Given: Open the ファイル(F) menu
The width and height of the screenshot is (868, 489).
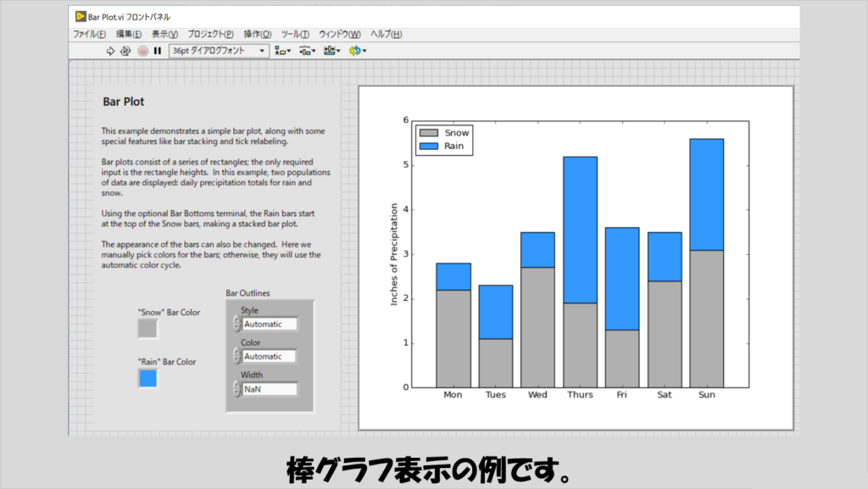Looking at the screenshot, I should [89, 34].
